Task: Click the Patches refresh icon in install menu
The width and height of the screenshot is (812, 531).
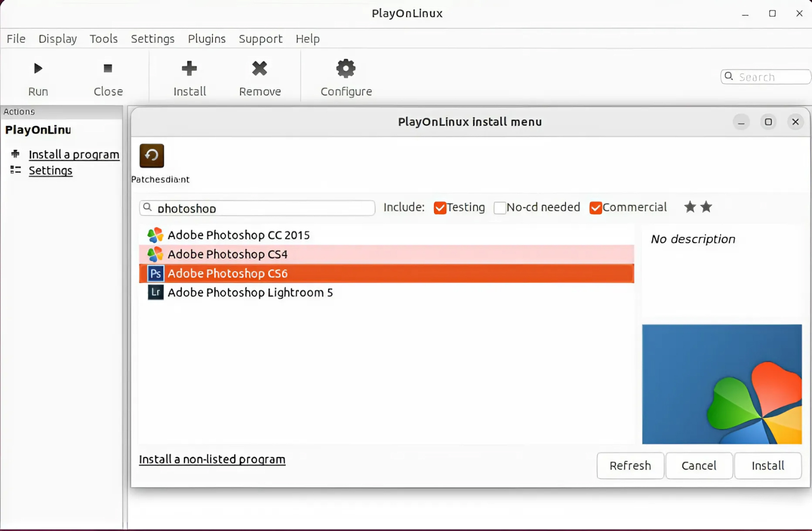Action: click(x=151, y=156)
